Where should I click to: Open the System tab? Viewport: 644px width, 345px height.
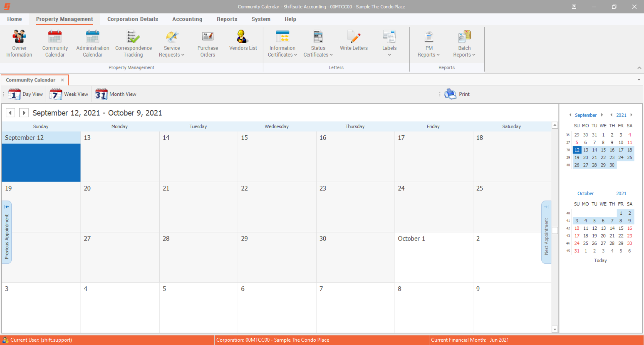point(261,19)
